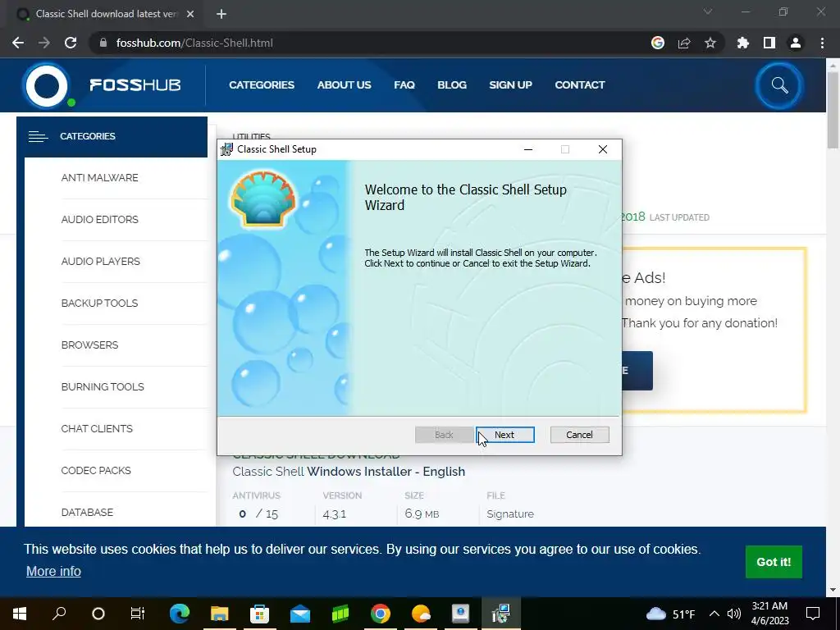Reload the fosshub page

[x=71, y=43]
